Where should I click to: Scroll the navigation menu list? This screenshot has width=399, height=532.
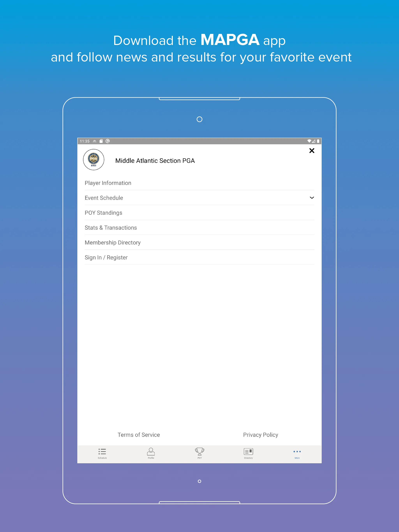(x=199, y=219)
